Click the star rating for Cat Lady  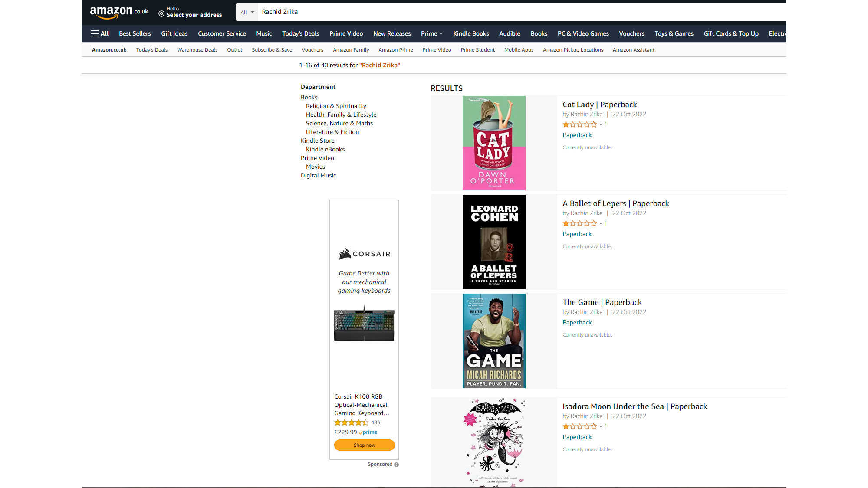pos(579,124)
